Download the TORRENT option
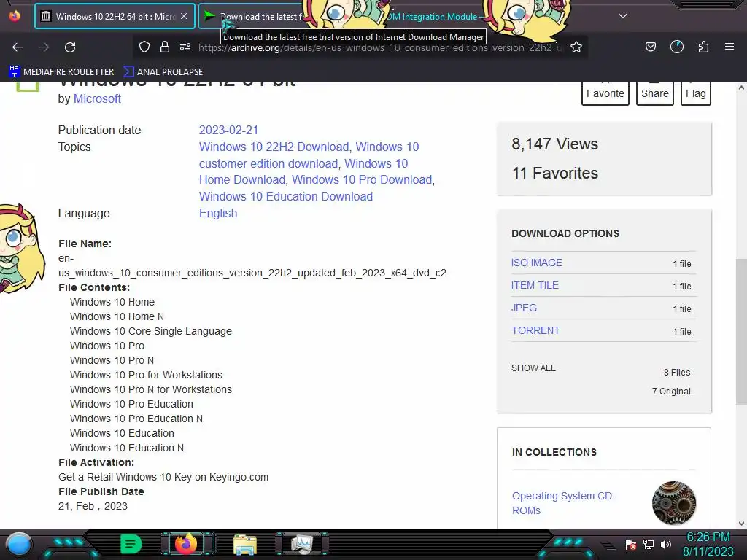Image resolution: width=747 pixels, height=560 pixels. pos(535,330)
